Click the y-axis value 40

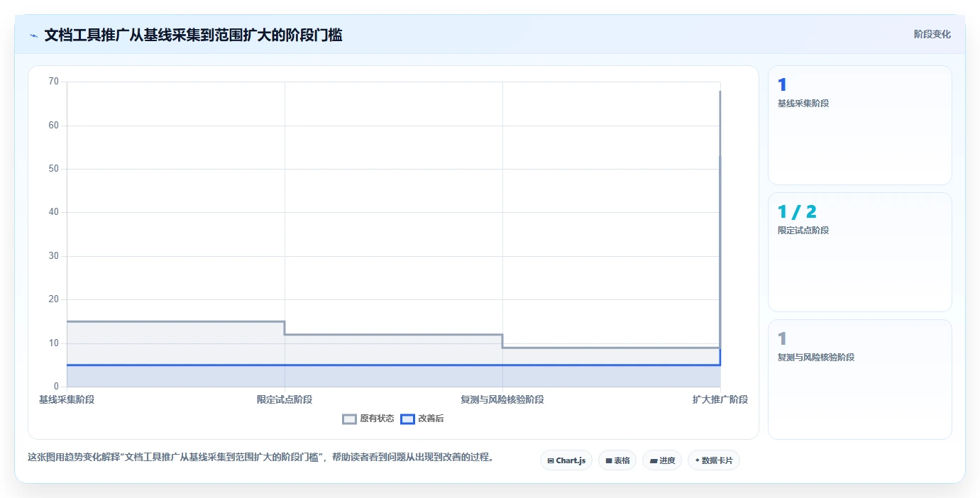click(54, 212)
